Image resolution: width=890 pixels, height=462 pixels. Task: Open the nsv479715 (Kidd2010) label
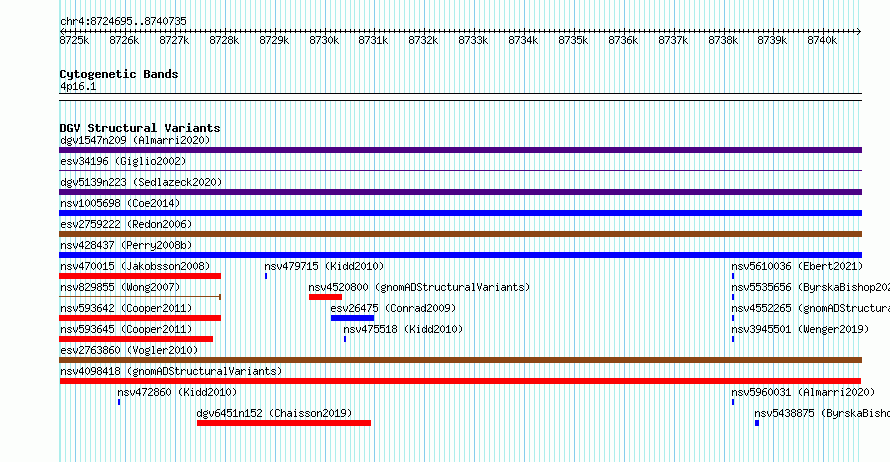click(324, 266)
